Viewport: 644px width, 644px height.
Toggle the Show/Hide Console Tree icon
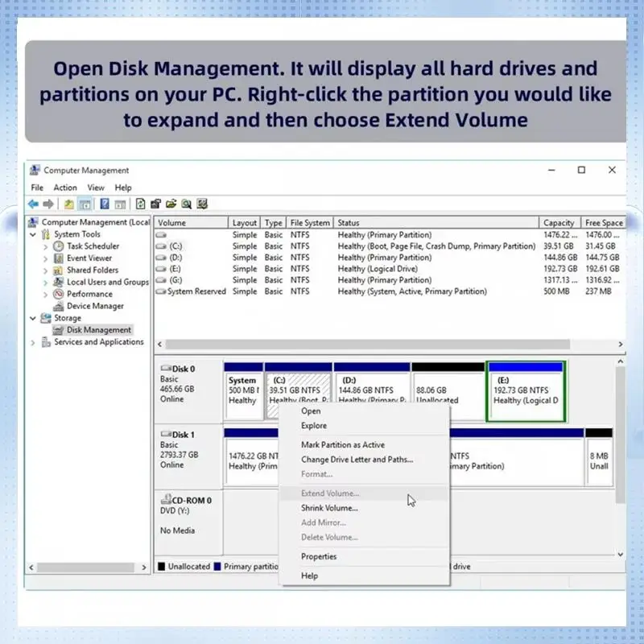pyautogui.click(x=85, y=204)
